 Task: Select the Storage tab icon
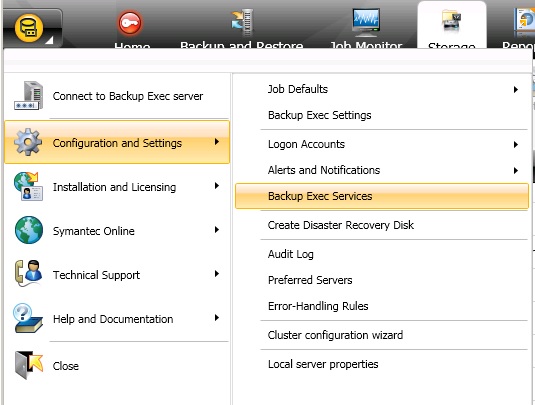[451, 21]
